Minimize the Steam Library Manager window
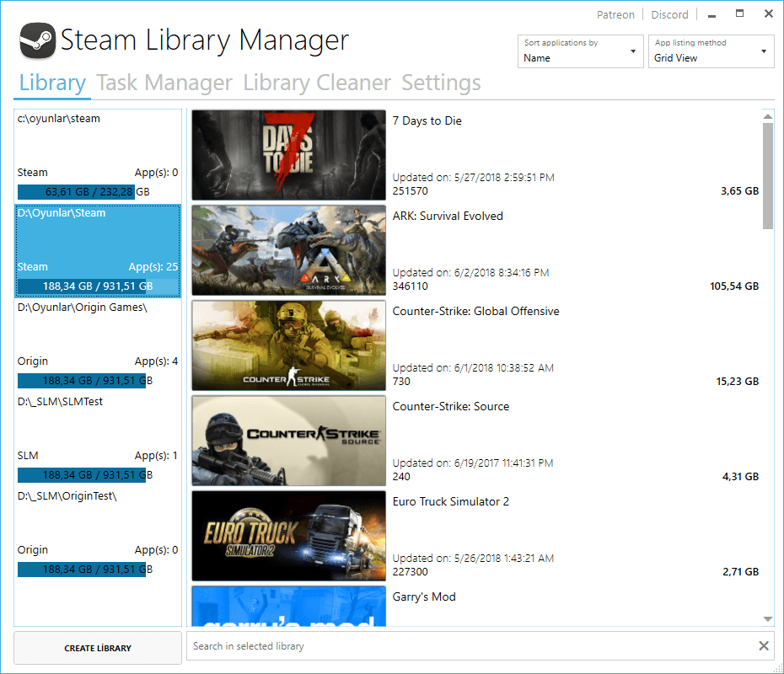Viewport: 784px width, 674px height. pyautogui.click(x=712, y=14)
